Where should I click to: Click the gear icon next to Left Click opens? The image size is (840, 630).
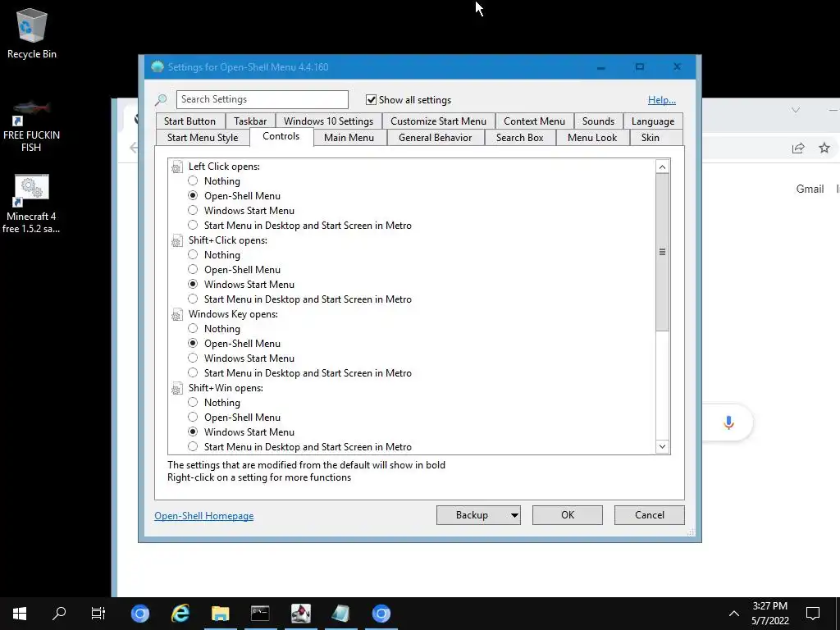pyautogui.click(x=177, y=167)
